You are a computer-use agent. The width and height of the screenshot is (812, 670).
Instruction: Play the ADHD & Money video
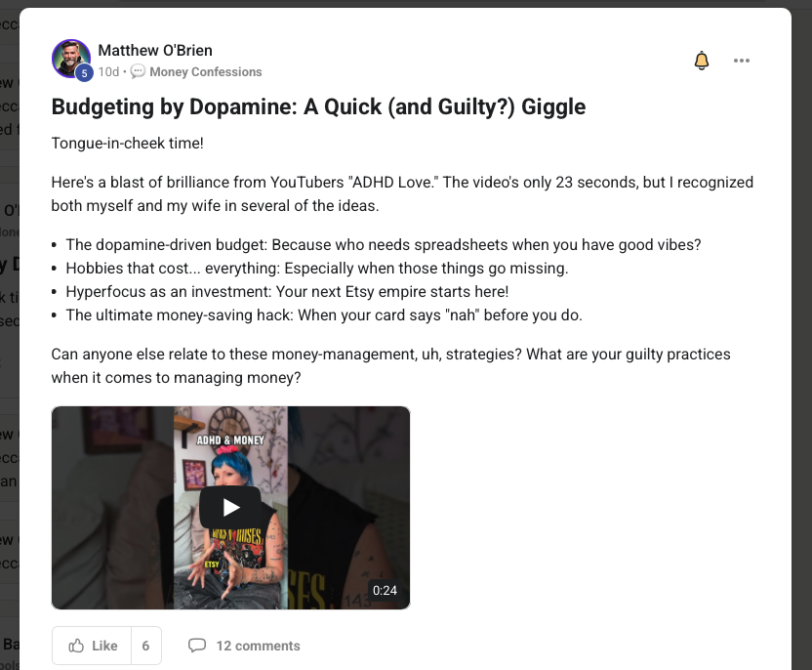[230, 507]
